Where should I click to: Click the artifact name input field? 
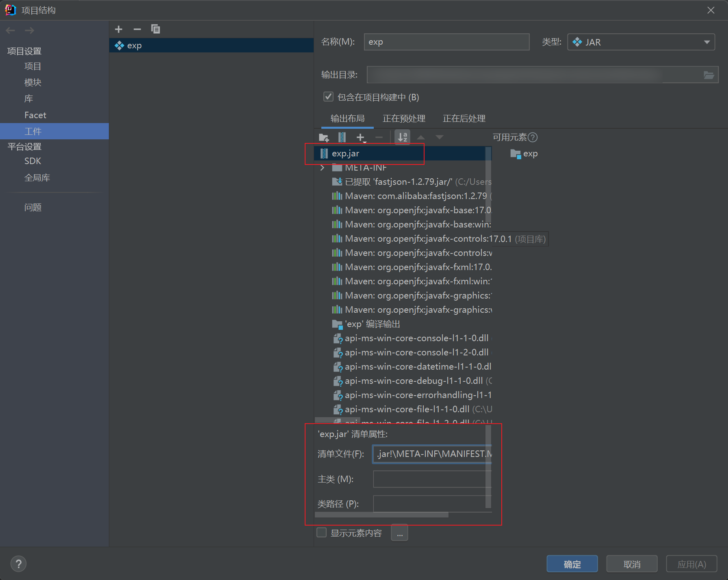coord(447,42)
